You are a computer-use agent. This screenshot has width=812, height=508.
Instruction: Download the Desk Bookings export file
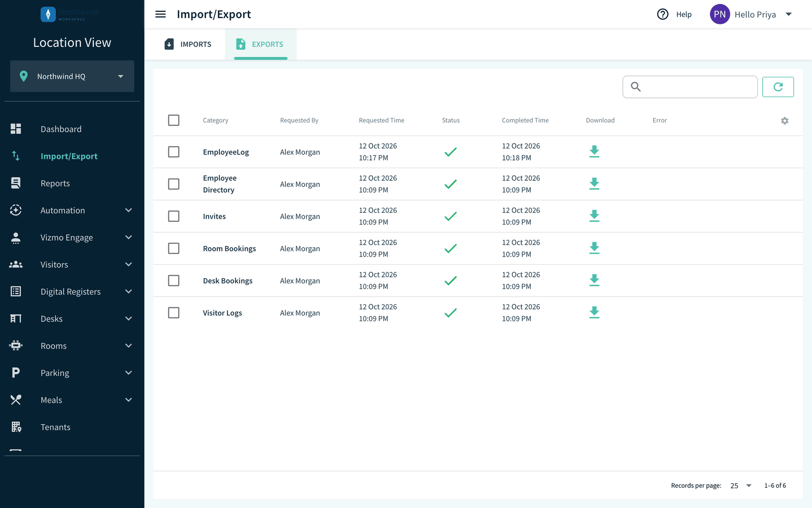(x=594, y=280)
